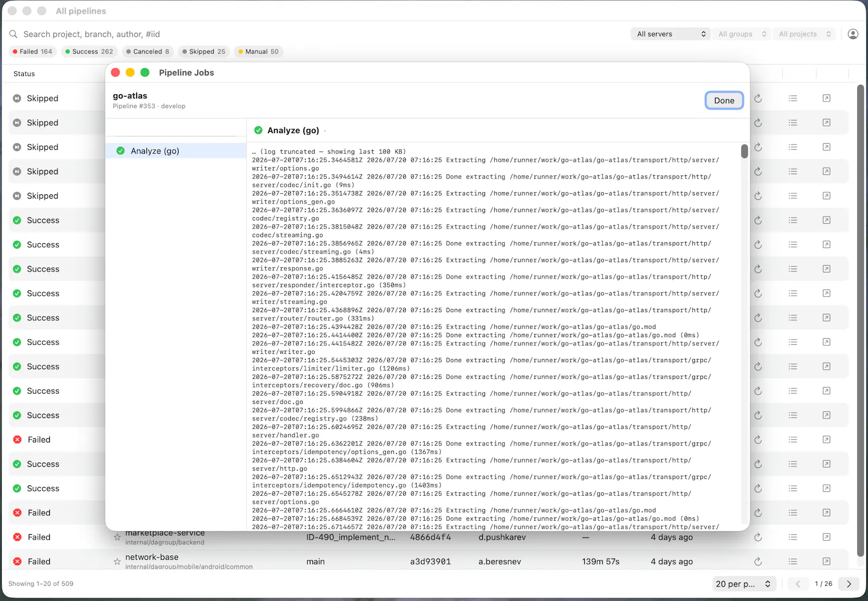Click author name a.beresnev

click(x=500, y=561)
